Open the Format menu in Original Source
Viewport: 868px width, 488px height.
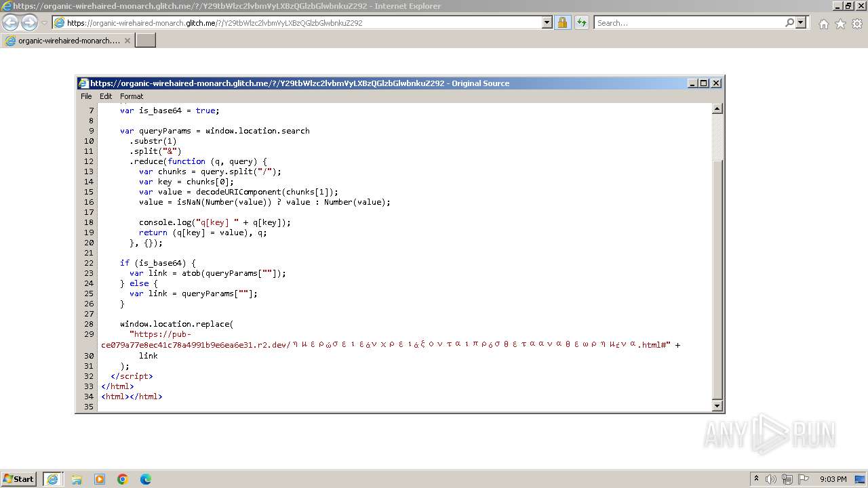tap(132, 96)
